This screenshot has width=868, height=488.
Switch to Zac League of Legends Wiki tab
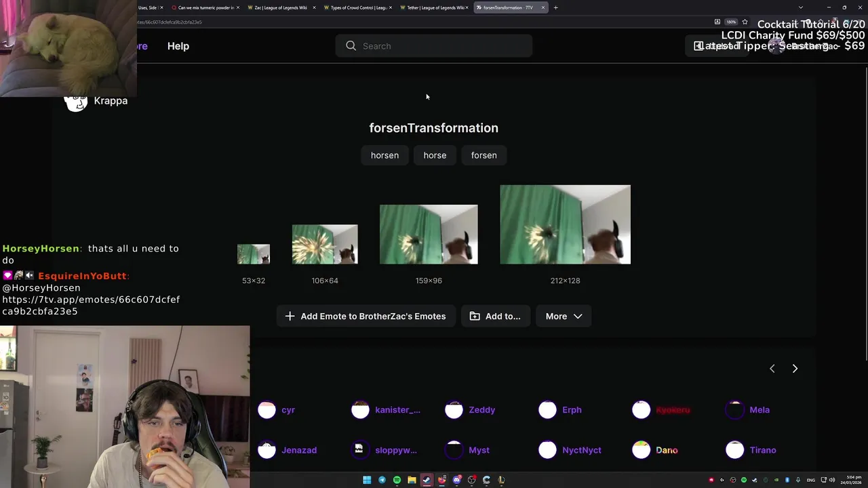click(x=282, y=7)
